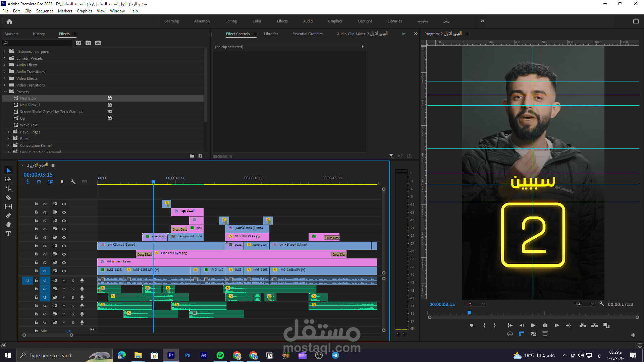The image size is (644, 362).
Task: Switch to Essential Graphics tab
Action: (307, 34)
